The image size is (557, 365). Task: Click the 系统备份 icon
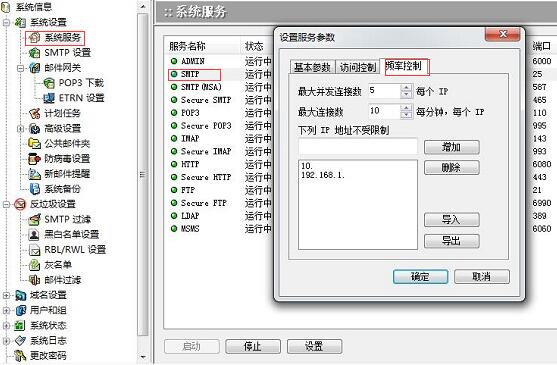pyautogui.click(x=34, y=189)
